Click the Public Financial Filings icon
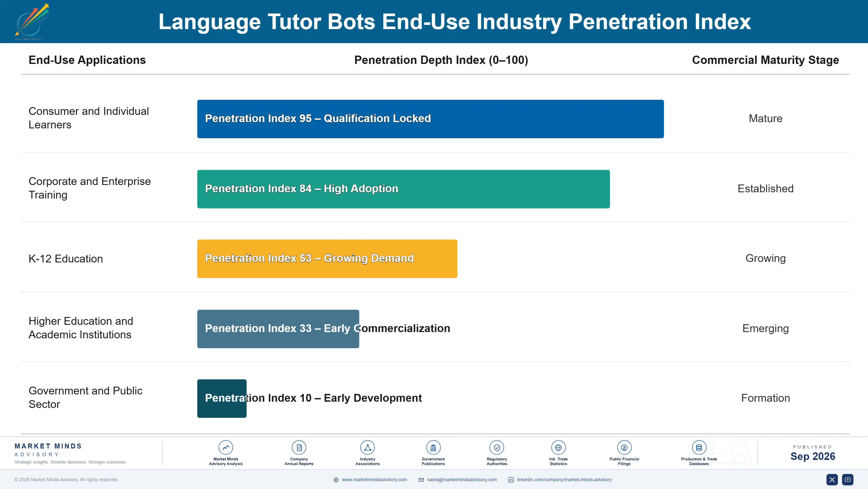868x489 pixels. coord(624,447)
